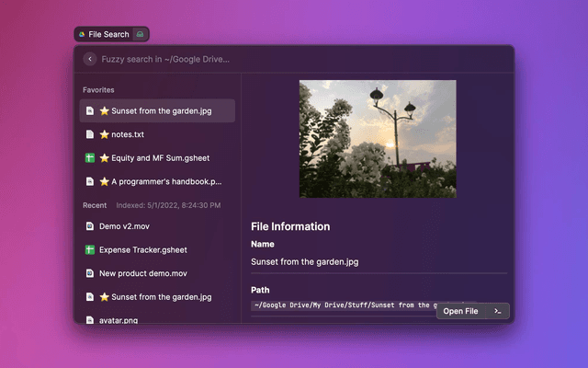Click the video file icon of Demo v2.mov
This screenshot has height=368, width=588.
click(x=90, y=226)
